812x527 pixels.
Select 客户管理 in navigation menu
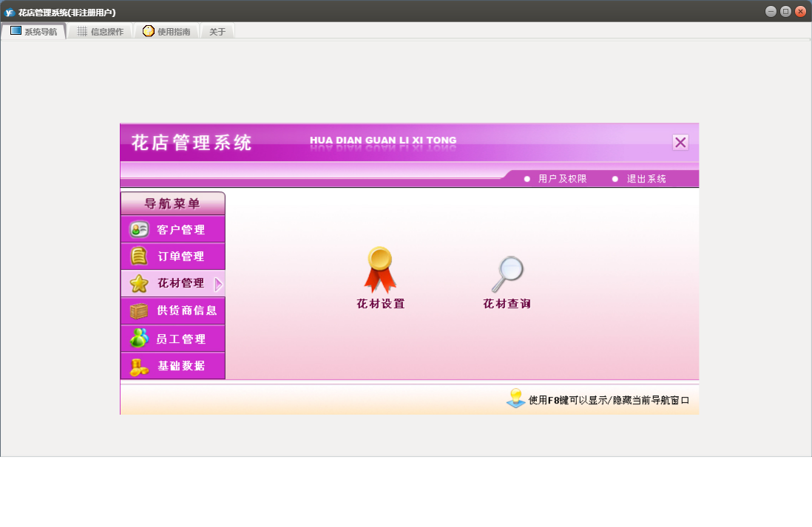pos(173,229)
